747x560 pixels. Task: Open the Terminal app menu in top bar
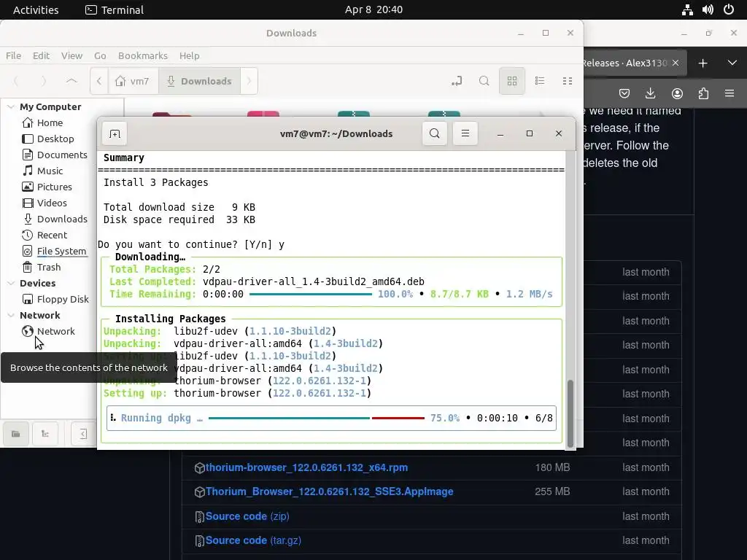[115, 9]
